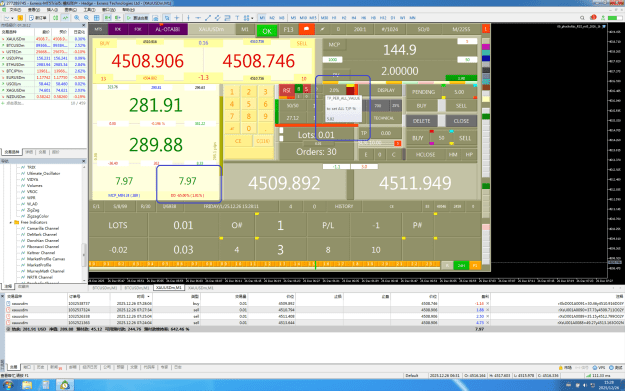Toggle the red S button beside RSI
Screen dimensions: 625x391
[306, 89]
